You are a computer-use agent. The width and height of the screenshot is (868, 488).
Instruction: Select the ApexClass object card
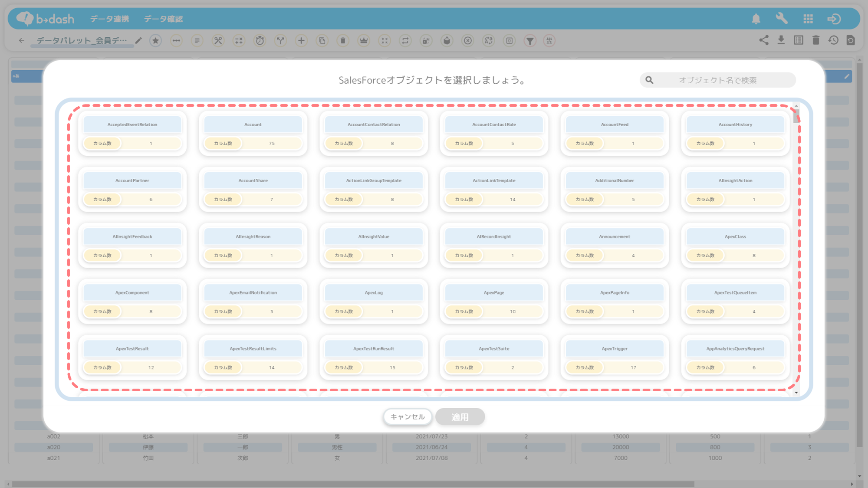point(735,245)
